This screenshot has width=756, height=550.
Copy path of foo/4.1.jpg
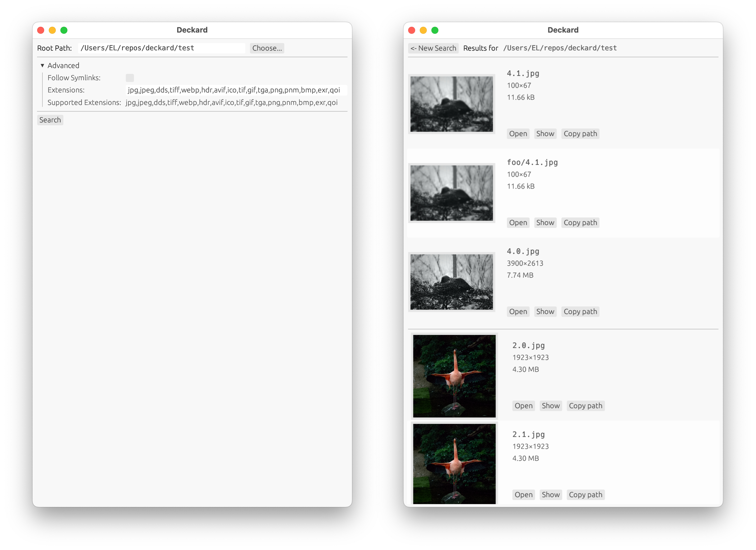(x=580, y=223)
